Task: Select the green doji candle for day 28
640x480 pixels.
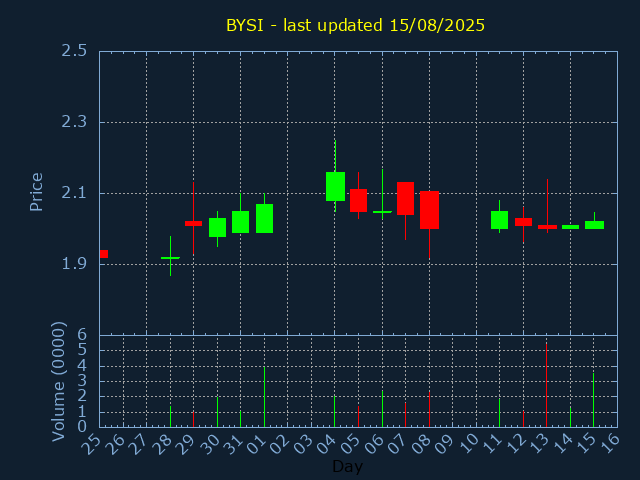Action: point(170,258)
